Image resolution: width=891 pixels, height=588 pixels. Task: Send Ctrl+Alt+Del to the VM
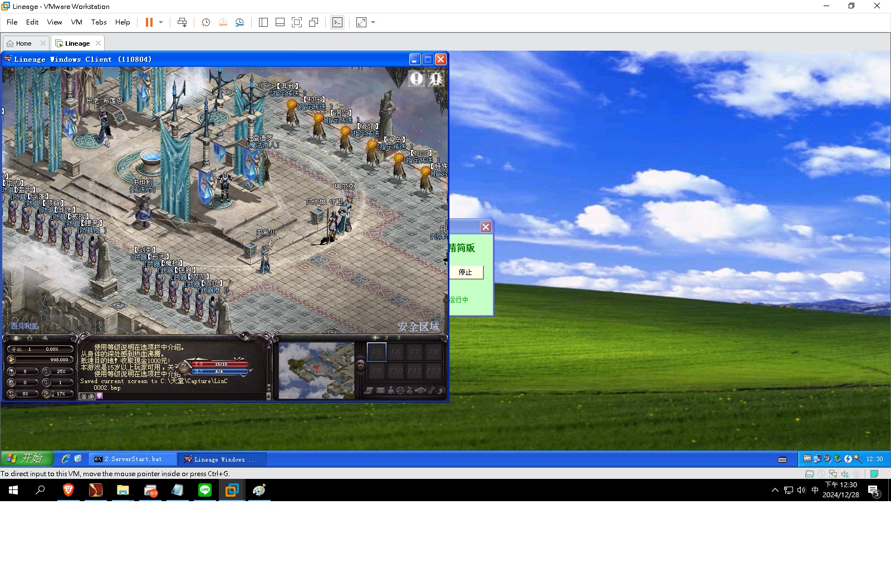click(x=182, y=22)
